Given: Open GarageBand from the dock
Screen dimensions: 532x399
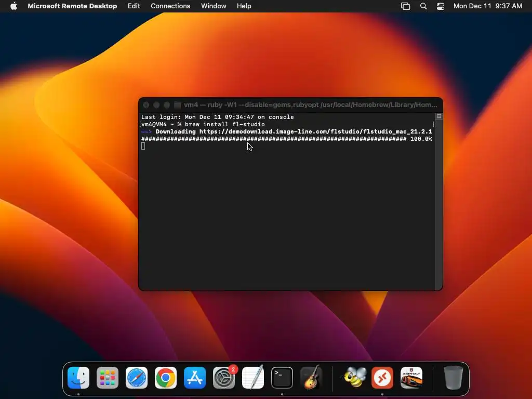Looking at the screenshot, I should (311, 378).
